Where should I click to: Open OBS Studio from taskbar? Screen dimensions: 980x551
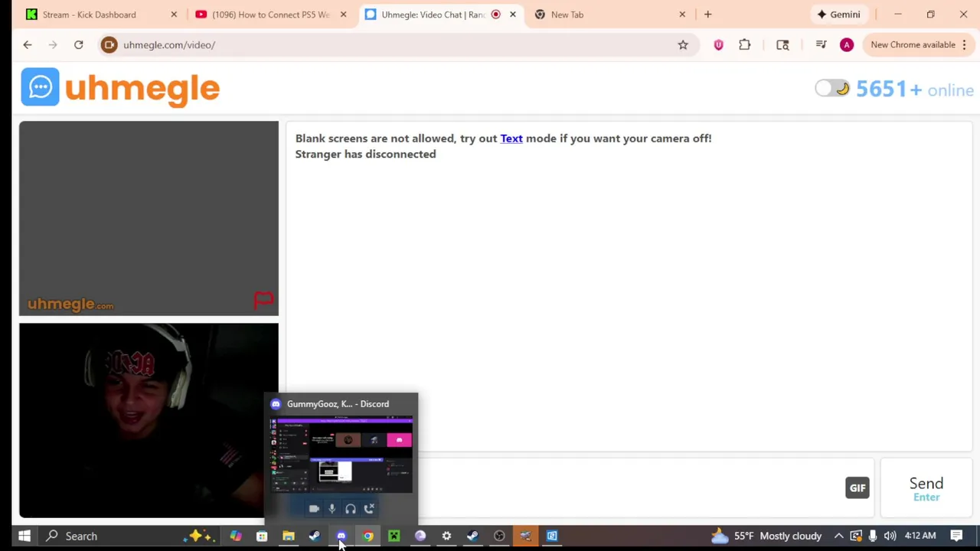point(499,536)
